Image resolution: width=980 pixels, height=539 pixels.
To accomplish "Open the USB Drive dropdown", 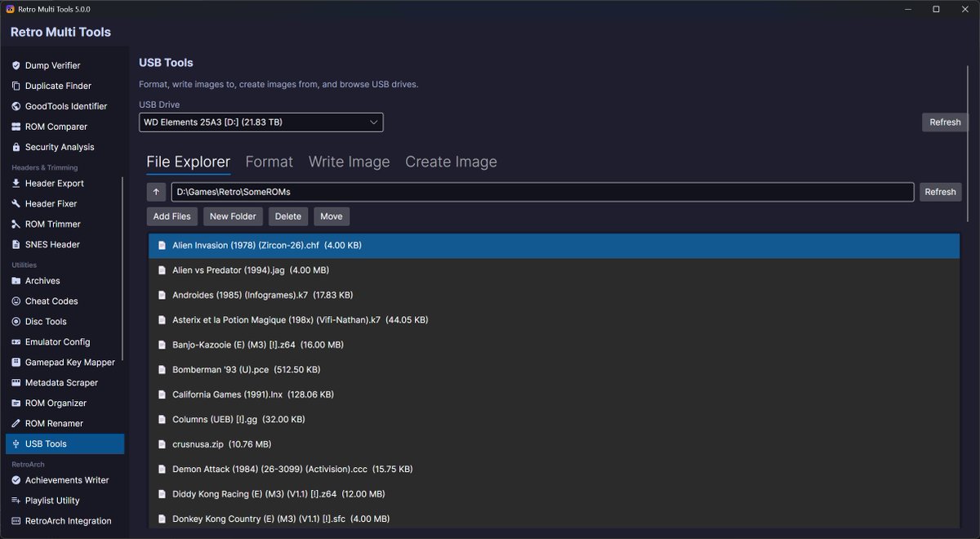I will point(261,122).
